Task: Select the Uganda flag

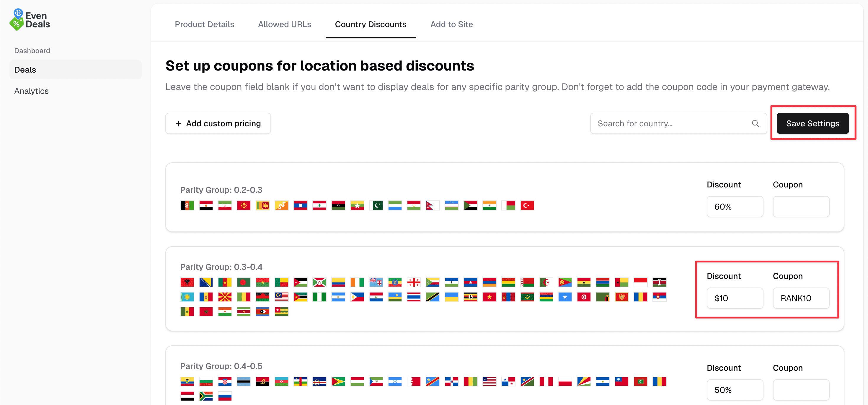Action: click(x=470, y=297)
